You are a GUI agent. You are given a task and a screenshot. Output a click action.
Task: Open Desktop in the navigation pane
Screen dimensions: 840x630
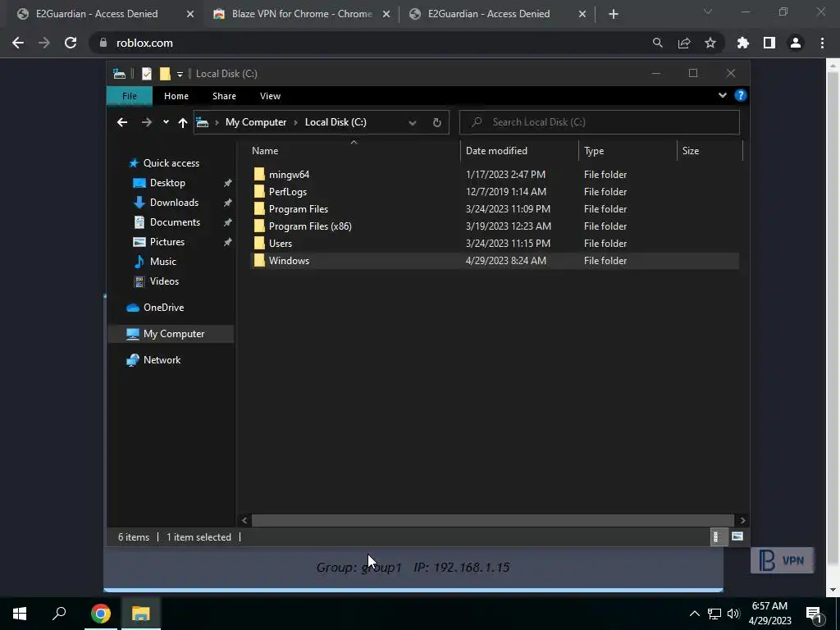tap(167, 183)
